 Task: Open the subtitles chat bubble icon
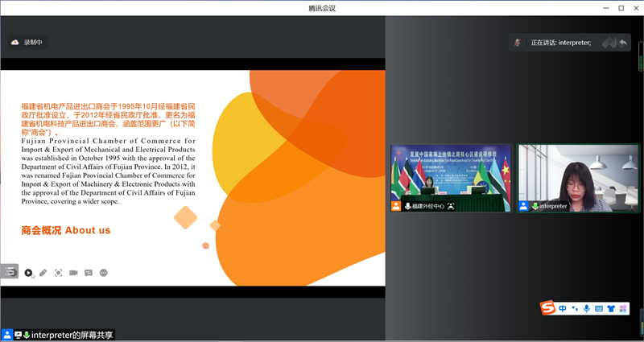(89, 273)
